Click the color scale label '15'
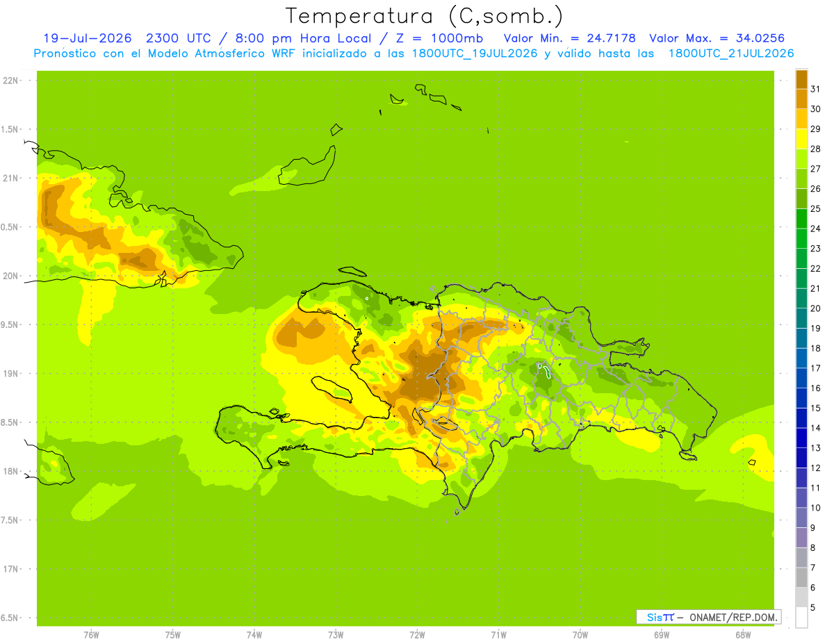Screen dimensions: 834x644 pyautogui.click(x=815, y=408)
